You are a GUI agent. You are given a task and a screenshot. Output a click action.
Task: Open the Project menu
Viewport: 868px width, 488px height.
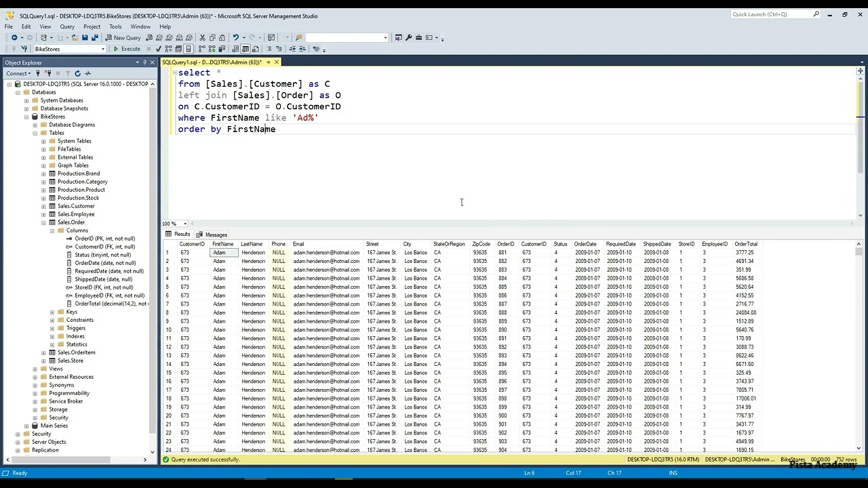tap(92, 26)
